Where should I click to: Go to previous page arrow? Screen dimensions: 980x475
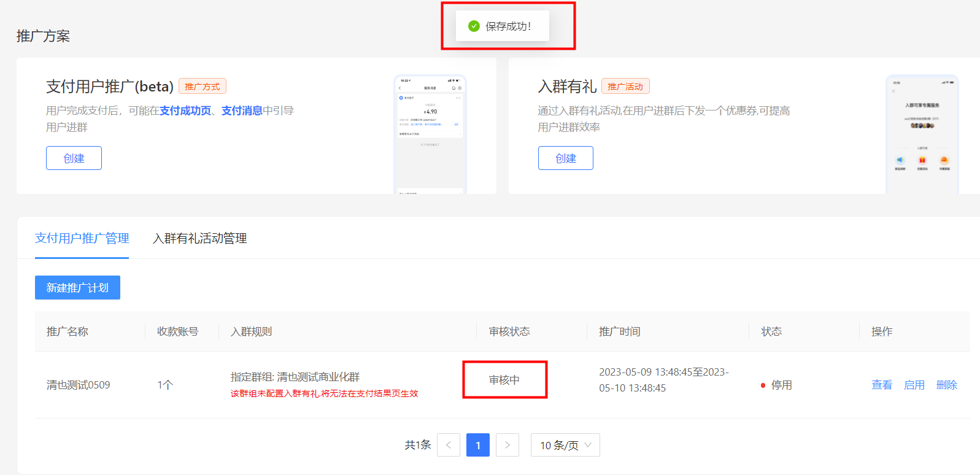point(449,445)
